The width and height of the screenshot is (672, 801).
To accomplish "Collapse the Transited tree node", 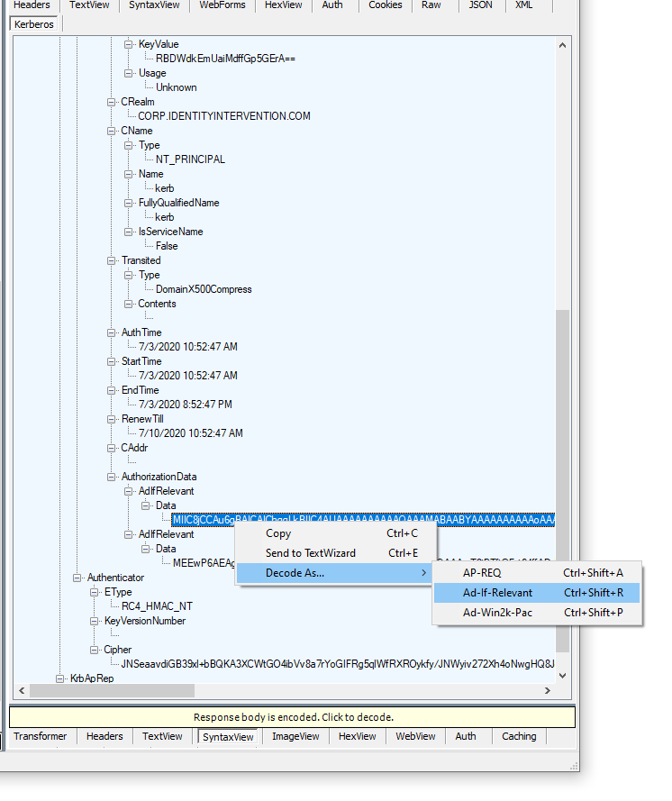I will 112,260.
